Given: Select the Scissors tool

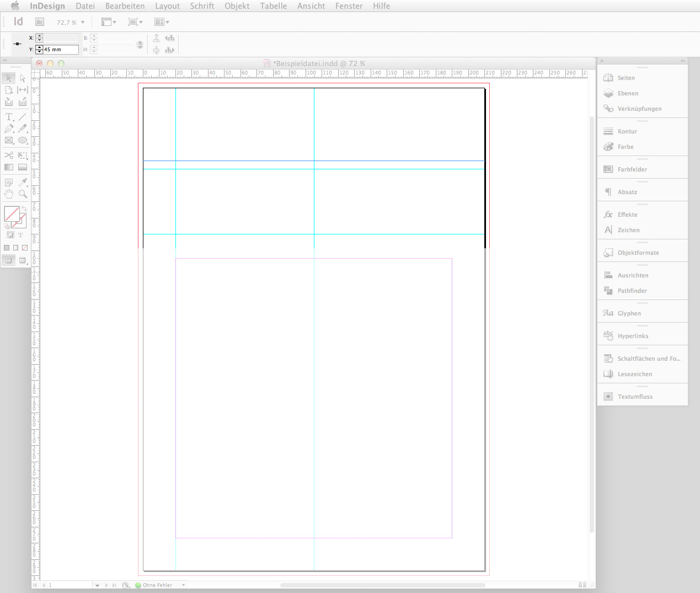Looking at the screenshot, I should 8,155.
